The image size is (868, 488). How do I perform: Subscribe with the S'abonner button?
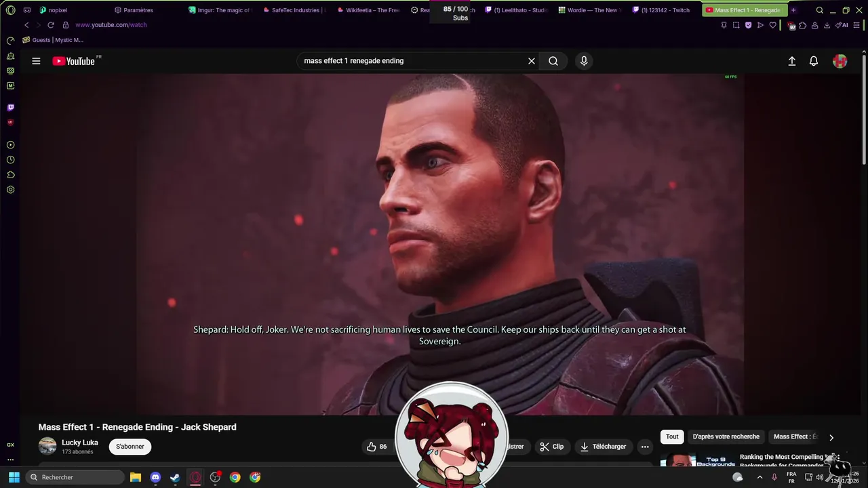pos(130,447)
